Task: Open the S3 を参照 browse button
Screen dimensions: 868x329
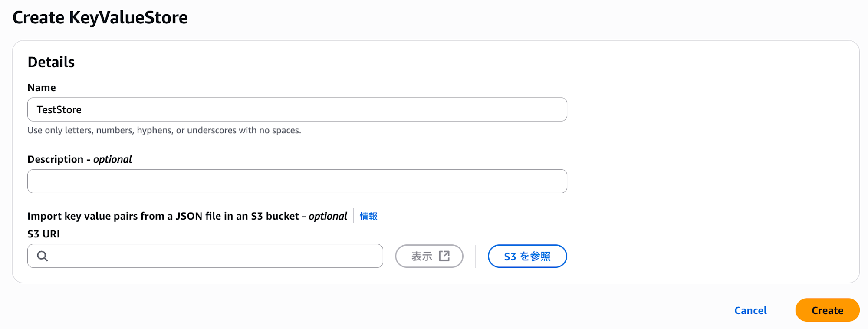Action: coord(527,256)
